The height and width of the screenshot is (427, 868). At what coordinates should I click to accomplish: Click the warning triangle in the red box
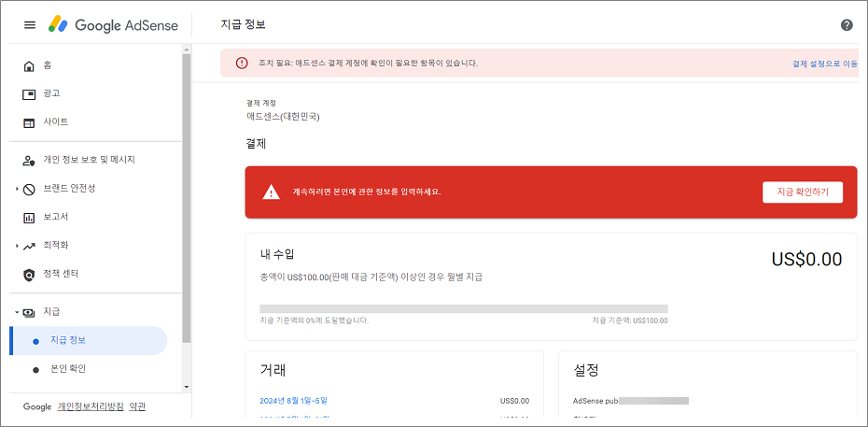click(x=271, y=192)
